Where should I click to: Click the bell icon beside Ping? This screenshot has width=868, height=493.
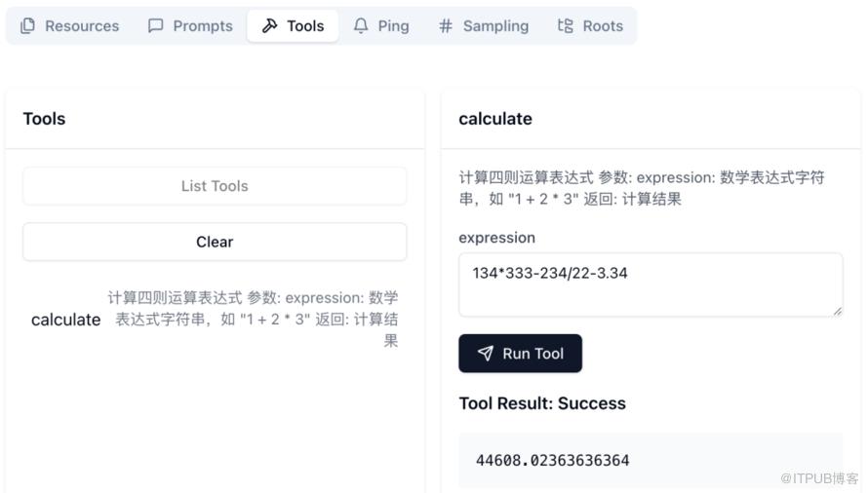tap(361, 26)
